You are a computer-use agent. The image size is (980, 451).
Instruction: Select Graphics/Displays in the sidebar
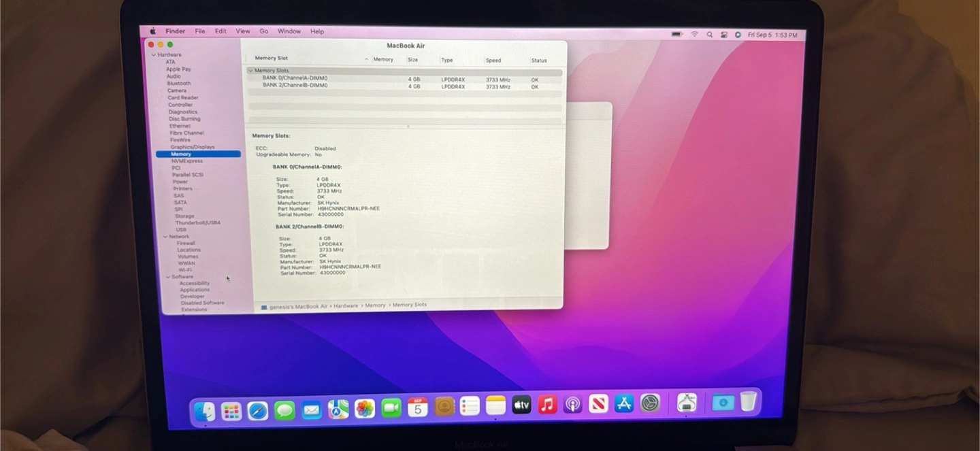[193, 147]
